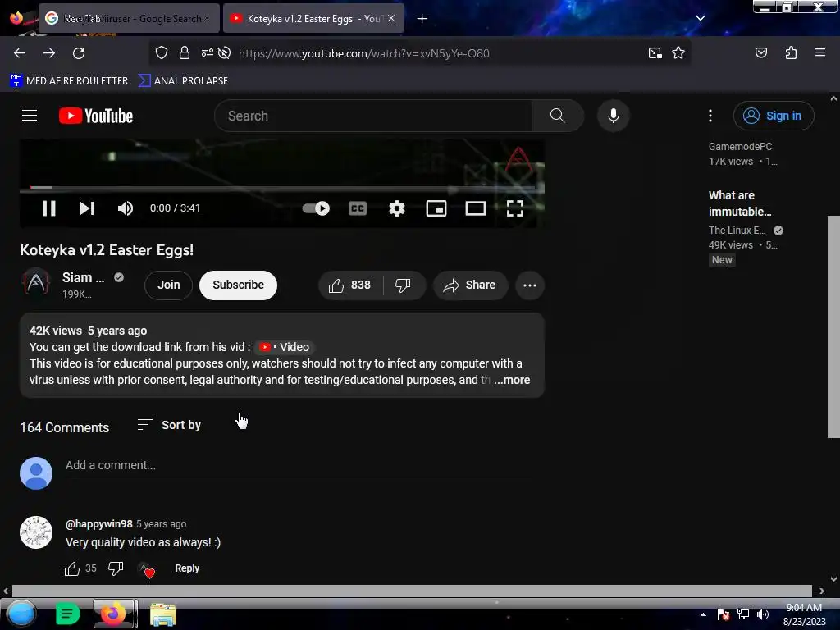Open the second bookmarks toolbar item
This screenshot has height=630, width=840.
[183, 81]
